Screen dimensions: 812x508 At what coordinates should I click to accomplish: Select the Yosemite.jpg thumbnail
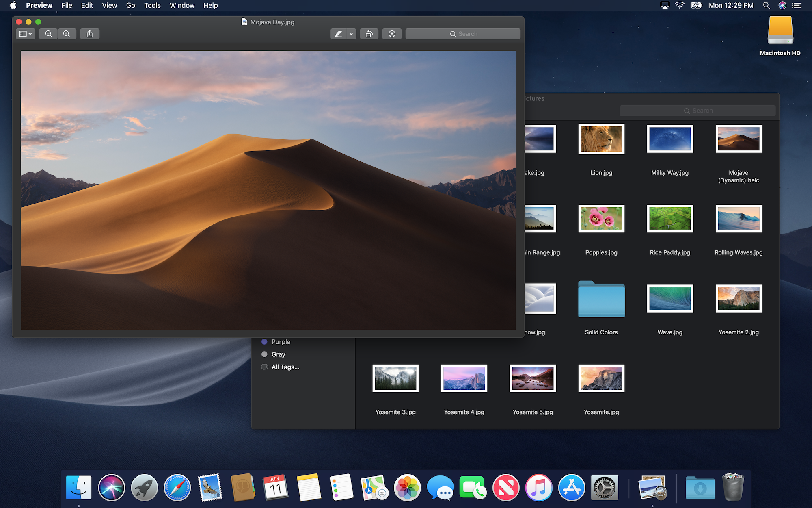(x=601, y=378)
